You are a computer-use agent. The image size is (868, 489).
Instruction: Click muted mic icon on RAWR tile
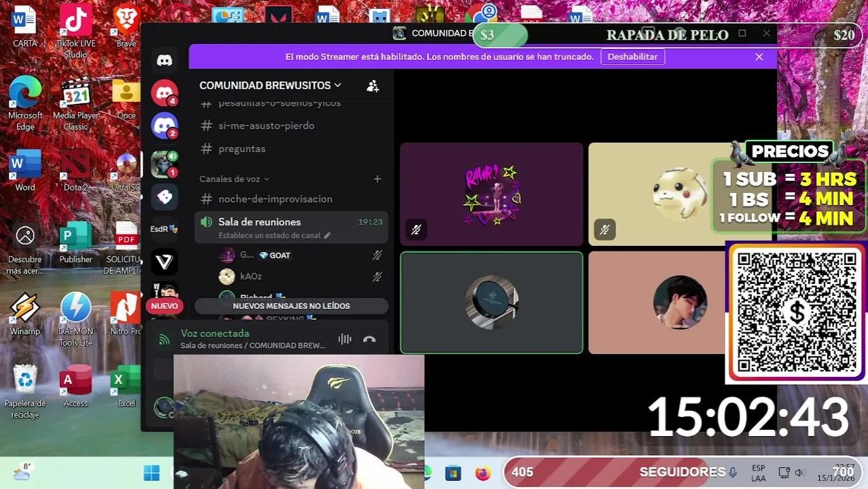416,230
